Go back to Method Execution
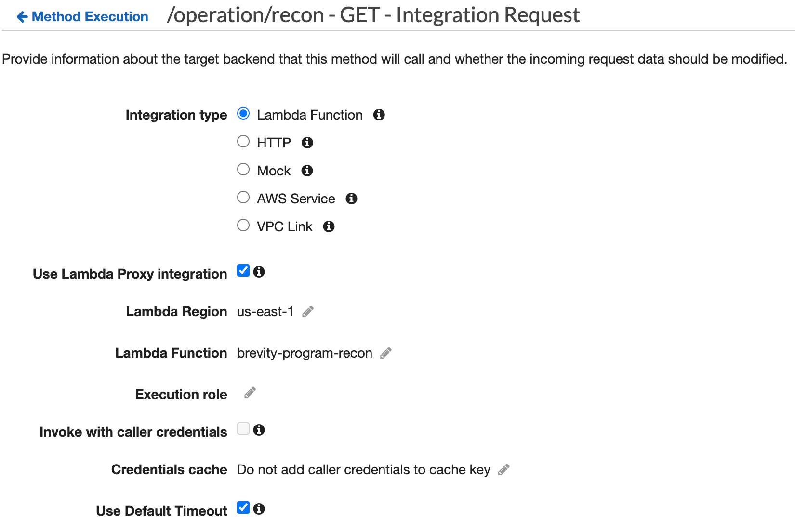 pyautogui.click(x=82, y=17)
